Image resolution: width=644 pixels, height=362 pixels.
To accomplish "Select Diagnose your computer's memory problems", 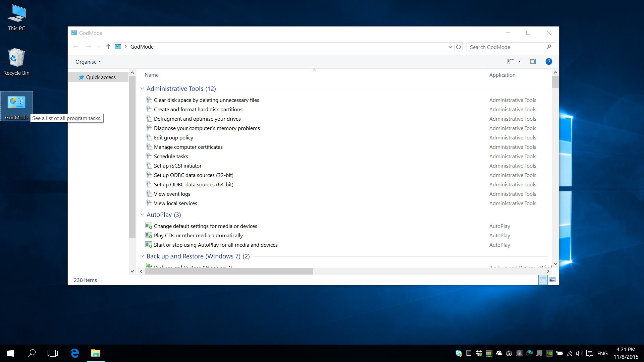I will click(x=207, y=128).
